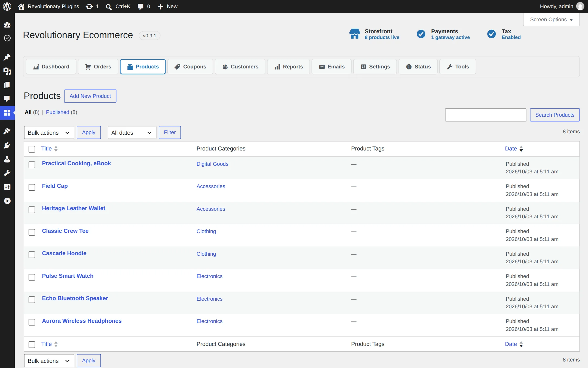Open the Media icon in sidebar
588x368 pixels.
tap(7, 71)
